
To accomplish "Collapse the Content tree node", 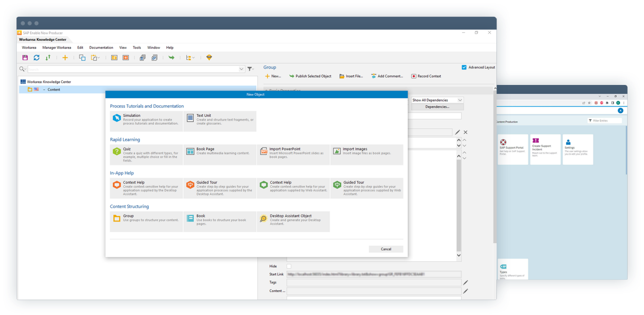I will (x=44, y=89).
